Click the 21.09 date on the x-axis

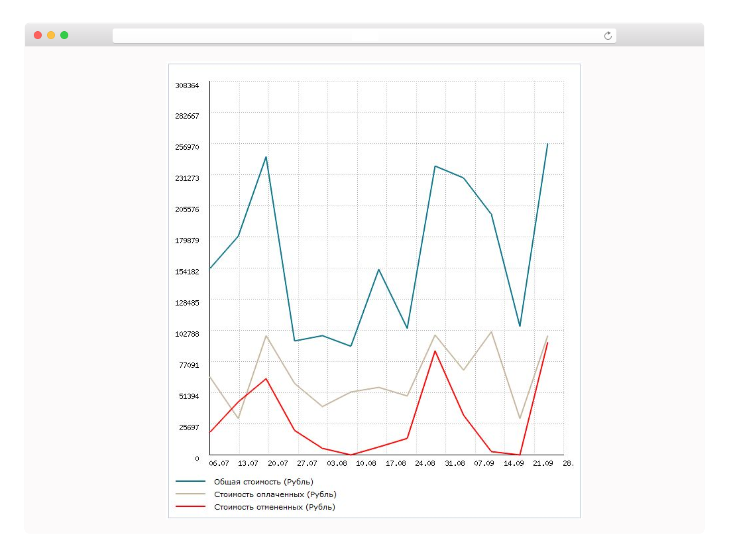543,463
